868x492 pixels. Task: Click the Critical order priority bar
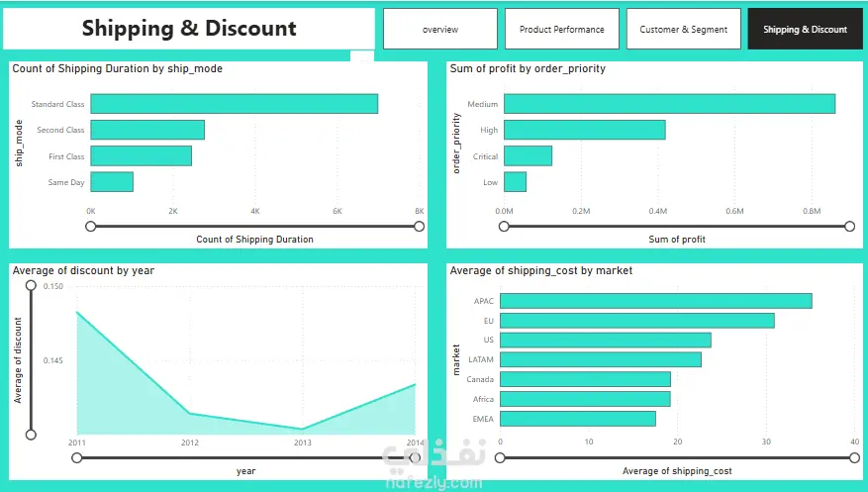click(x=528, y=156)
